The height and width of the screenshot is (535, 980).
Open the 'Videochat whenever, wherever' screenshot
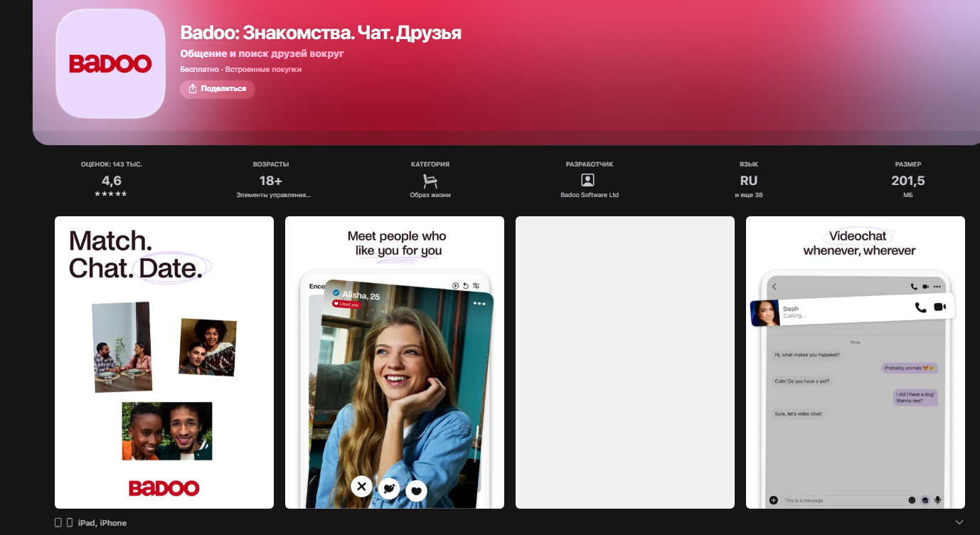[x=856, y=362]
